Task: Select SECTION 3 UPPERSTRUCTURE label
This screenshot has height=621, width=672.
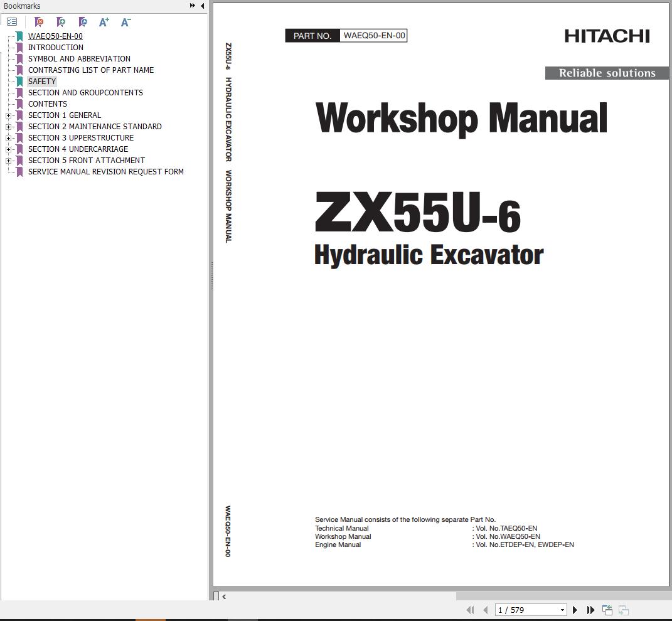Action: 81,138
